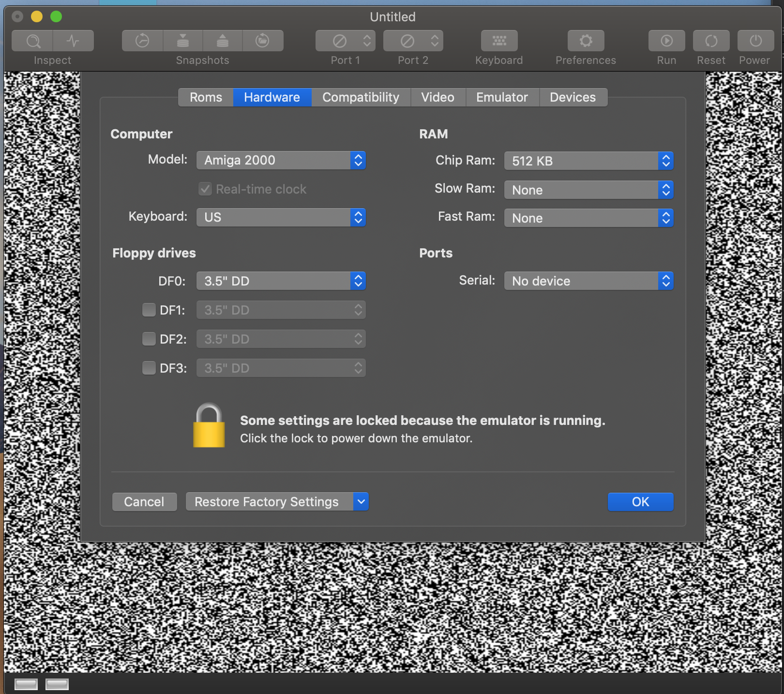The width and height of the screenshot is (784, 694).
Task: Open the Port 1 device selector
Action: pyautogui.click(x=346, y=41)
